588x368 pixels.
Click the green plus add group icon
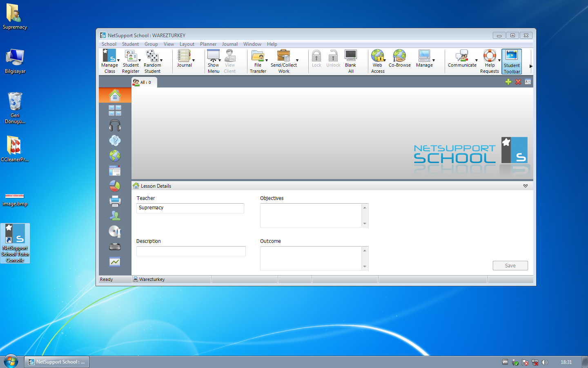508,82
